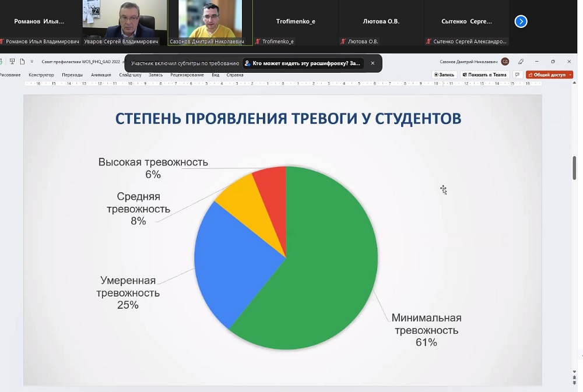Open the Comments speech bubble icon
583x392 pixels.
[517, 75]
